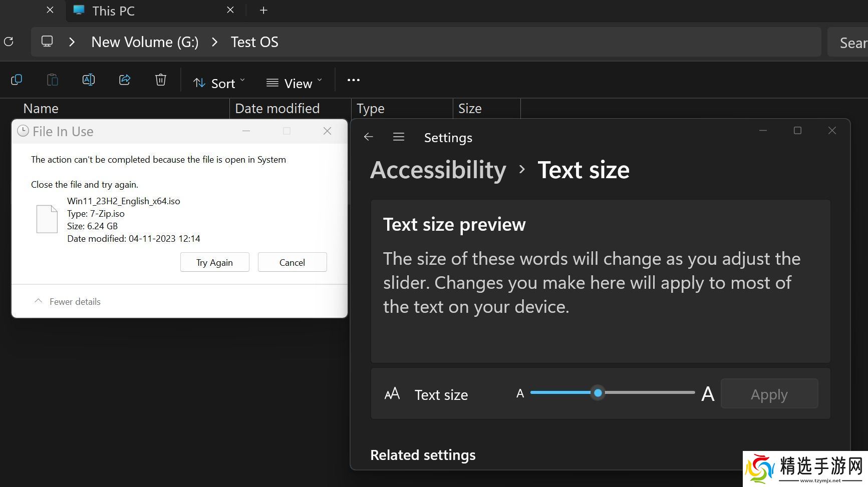Screen dimensions: 868x487
Task: Click Cancel in File In Use dialog
Action: 292,262
